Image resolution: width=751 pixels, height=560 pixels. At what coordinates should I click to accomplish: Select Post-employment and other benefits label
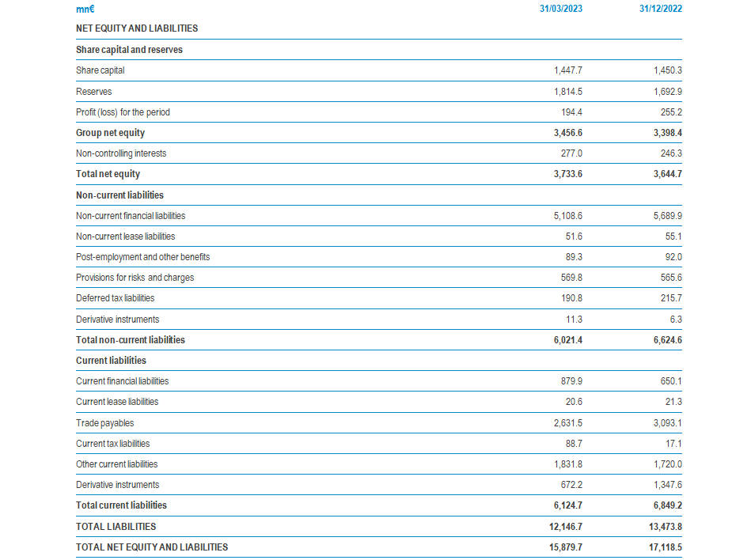tap(142, 257)
